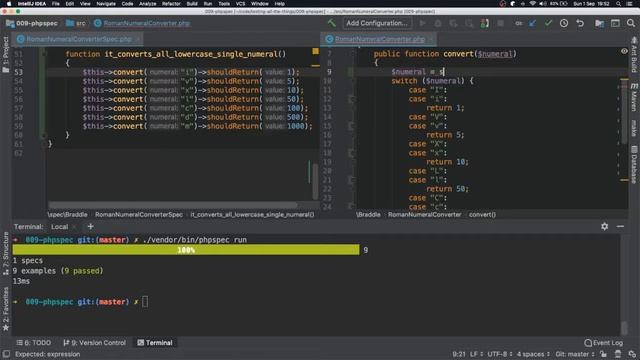Click the Commit checkmark icon
The width and height of the screenshot is (640, 360).
(x=548, y=23)
